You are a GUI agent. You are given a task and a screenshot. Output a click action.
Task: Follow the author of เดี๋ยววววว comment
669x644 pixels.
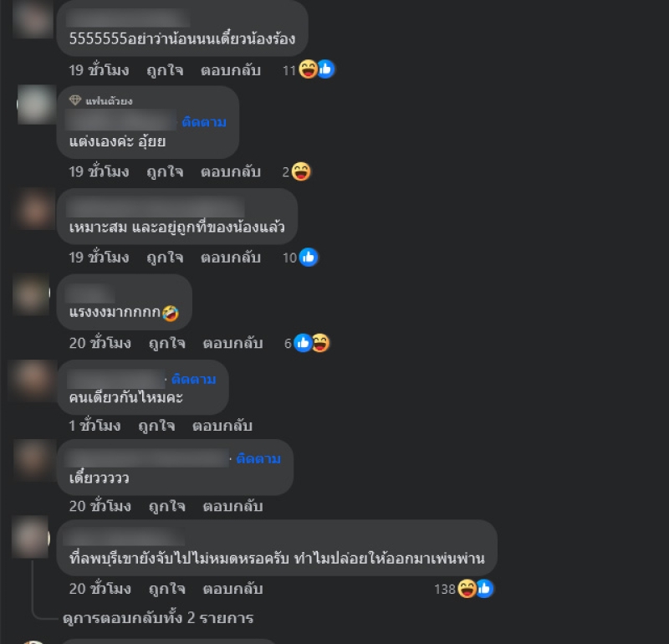click(258, 459)
